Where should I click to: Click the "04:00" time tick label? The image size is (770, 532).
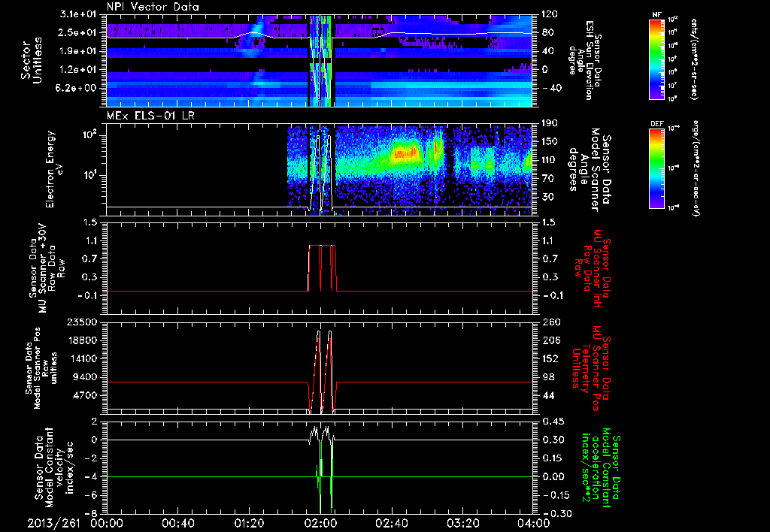pos(534,524)
